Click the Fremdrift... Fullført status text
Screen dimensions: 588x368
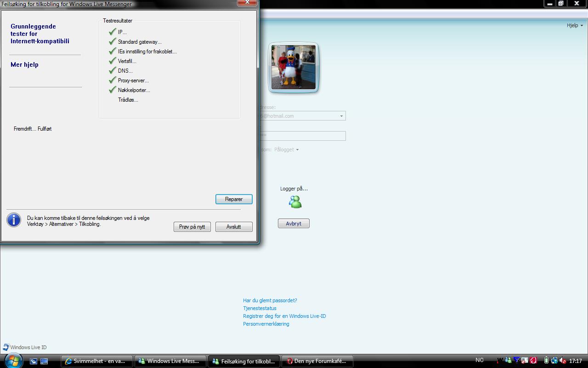tap(33, 129)
